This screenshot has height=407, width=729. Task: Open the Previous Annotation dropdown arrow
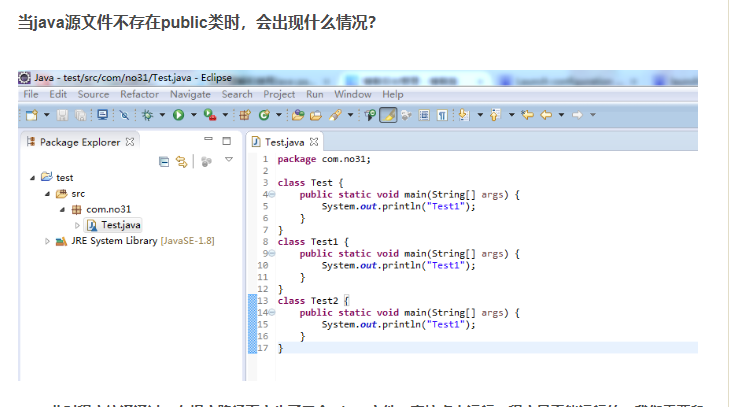[511, 115]
